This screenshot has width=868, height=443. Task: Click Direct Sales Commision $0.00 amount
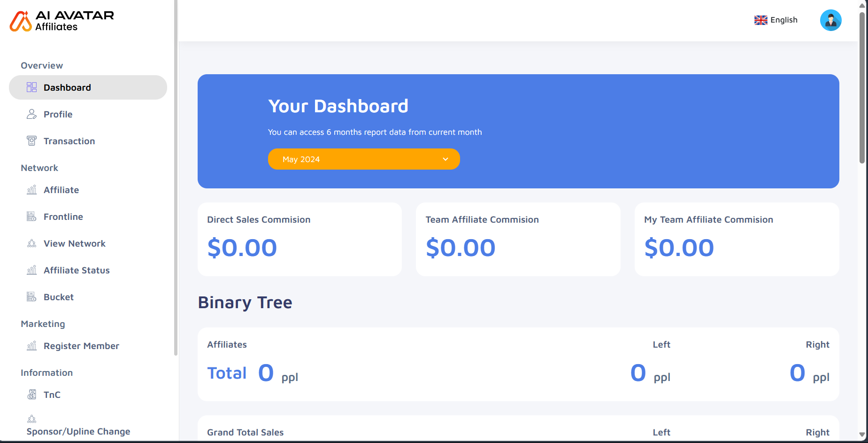click(x=242, y=248)
